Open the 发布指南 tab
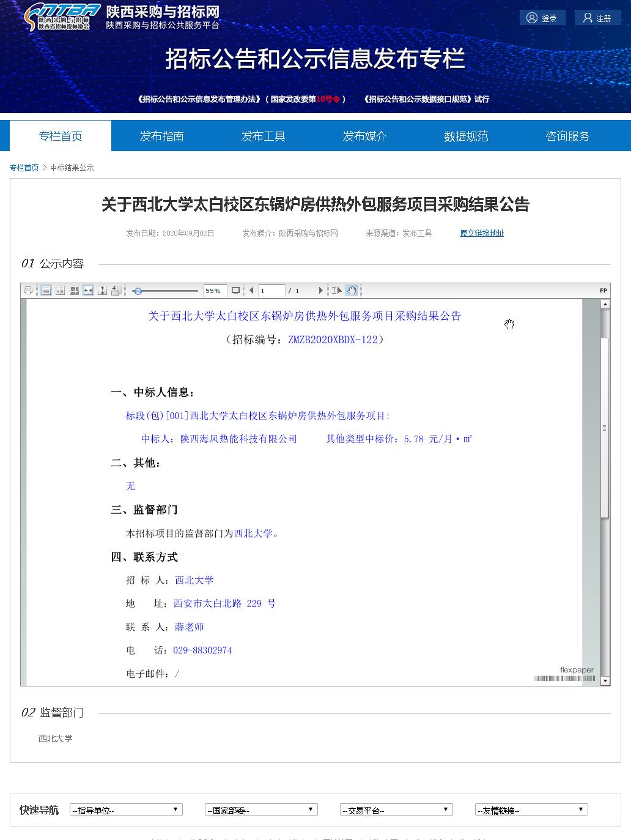 [x=161, y=136]
